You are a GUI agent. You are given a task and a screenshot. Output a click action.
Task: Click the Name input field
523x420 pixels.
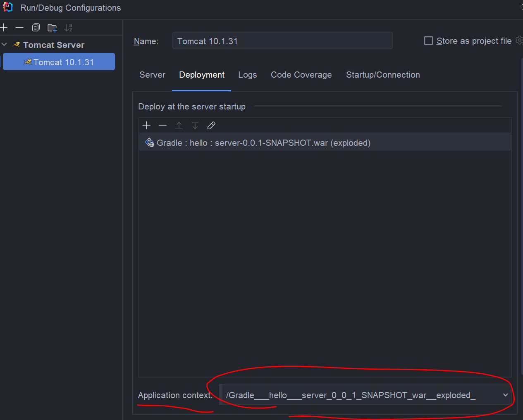(282, 41)
